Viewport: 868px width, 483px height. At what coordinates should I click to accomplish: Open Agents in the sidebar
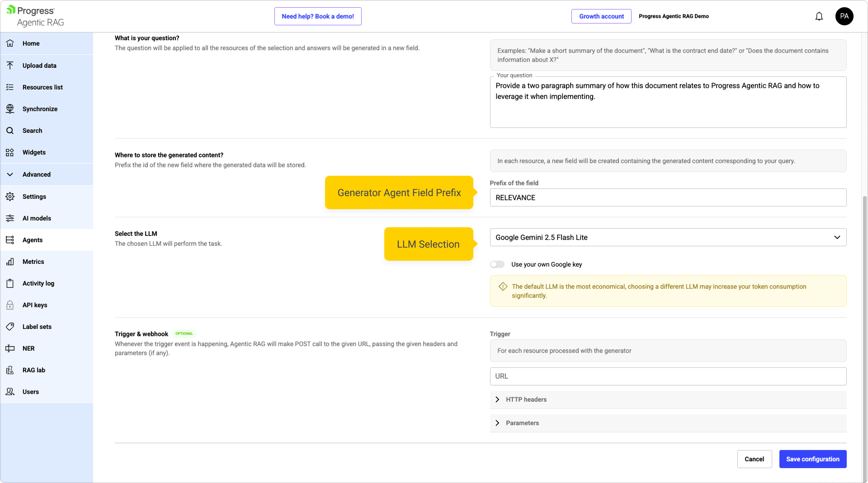coord(33,240)
